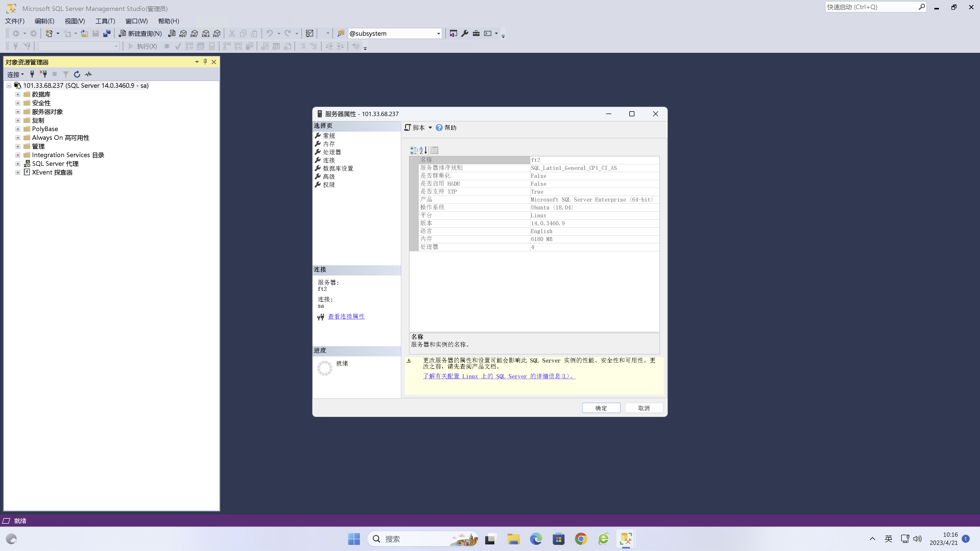Collapse the 101.33.68.237 server node

click(9, 85)
